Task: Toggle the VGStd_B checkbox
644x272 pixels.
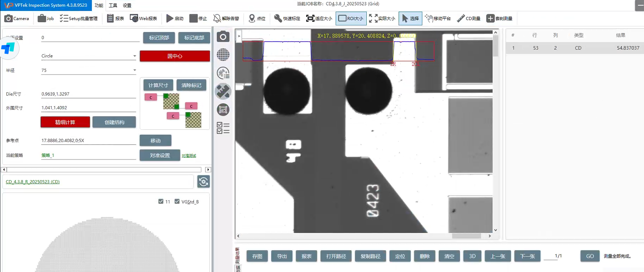Action: pos(177,201)
